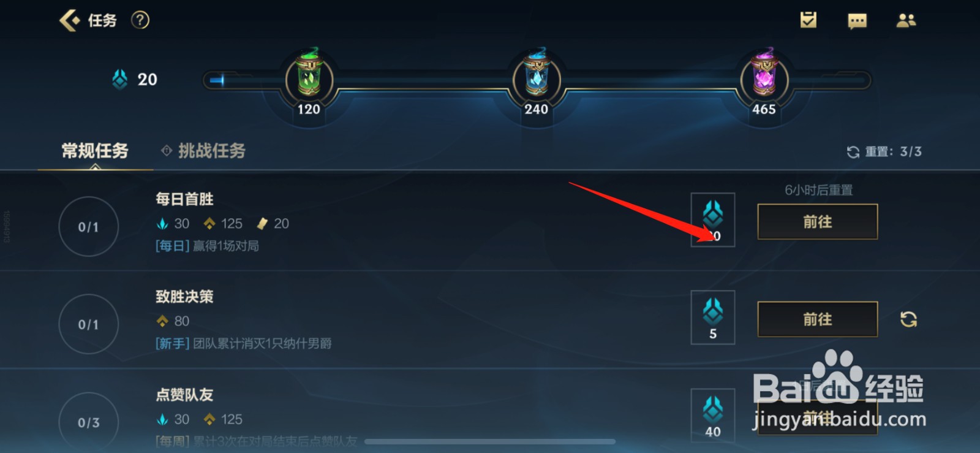Select the 每日首胜 0/1 progress circle

coord(89,227)
